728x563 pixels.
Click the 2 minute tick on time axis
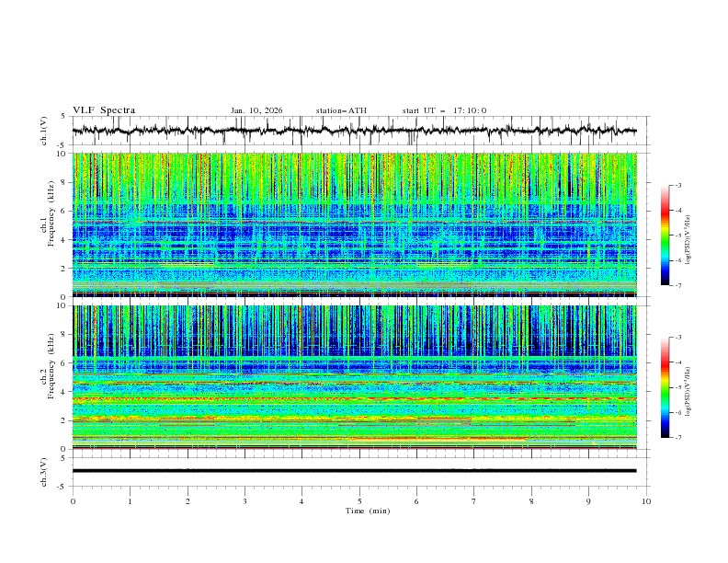[x=188, y=500]
